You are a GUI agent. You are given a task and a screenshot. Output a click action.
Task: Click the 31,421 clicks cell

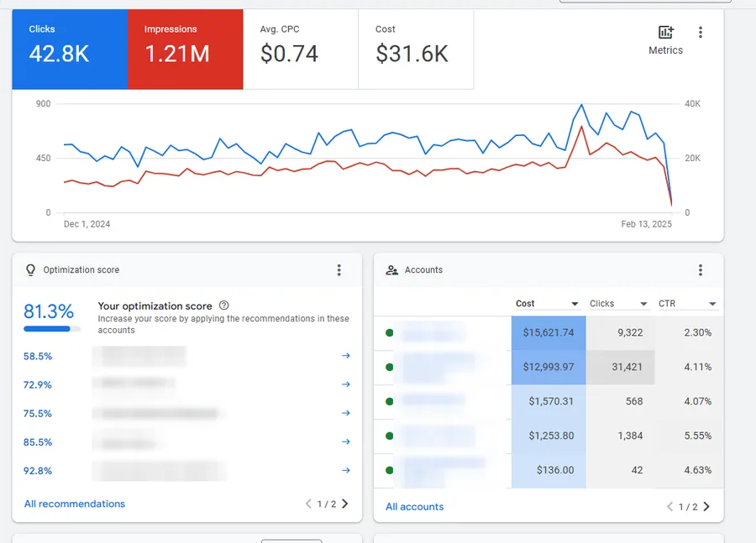[x=620, y=367]
